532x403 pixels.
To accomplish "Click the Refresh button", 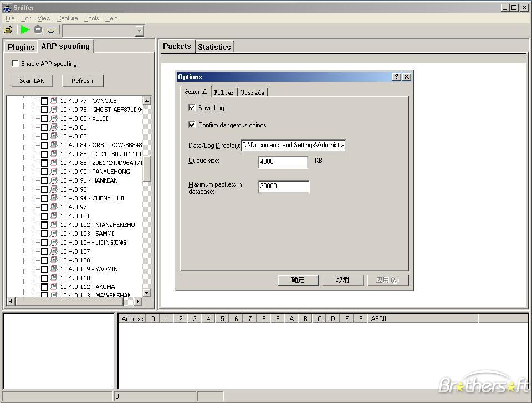I will coord(82,81).
